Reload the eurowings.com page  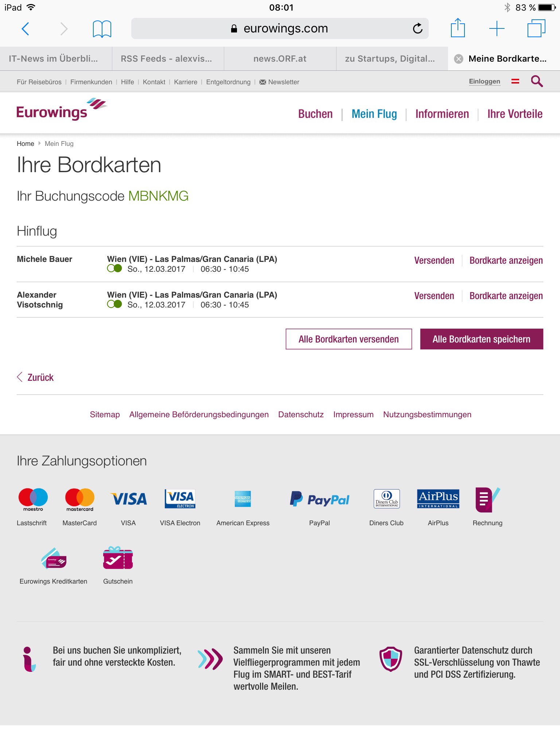pos(417,28)
